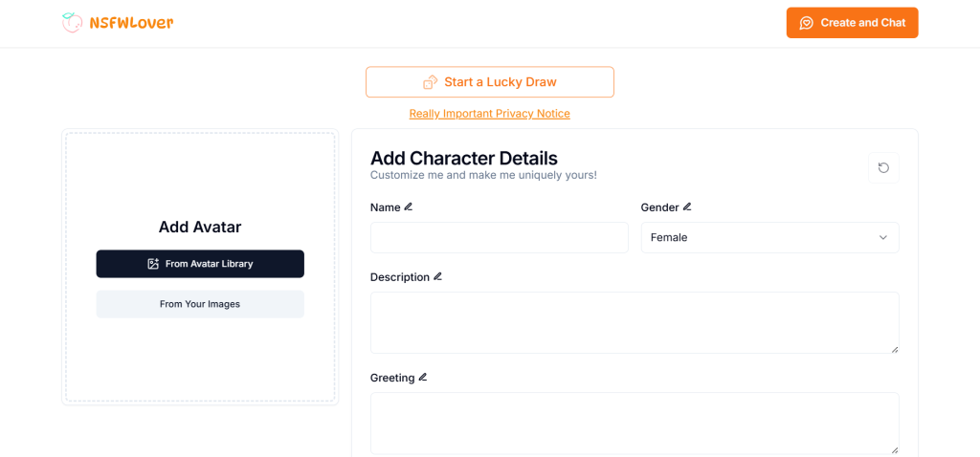Click the reset form icon button
Screen dimensions: 980x457
point(883,168)
